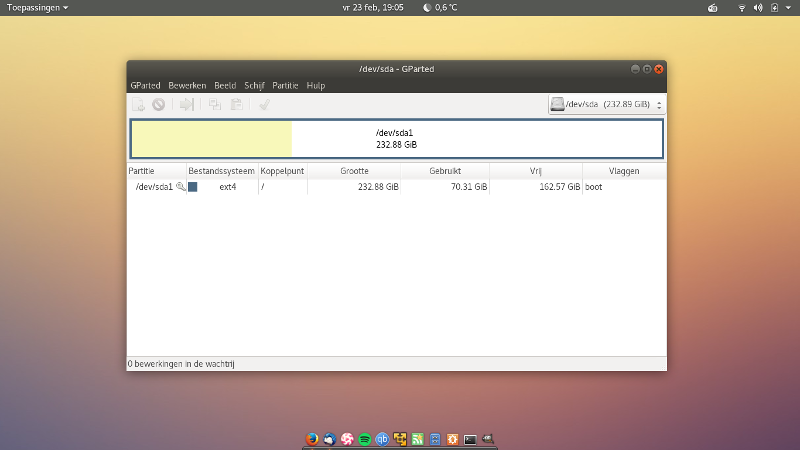The height and width of the screenshot is (450, 800).
Task: Select the /dev/sda1 partition row name
Action: 154,187
